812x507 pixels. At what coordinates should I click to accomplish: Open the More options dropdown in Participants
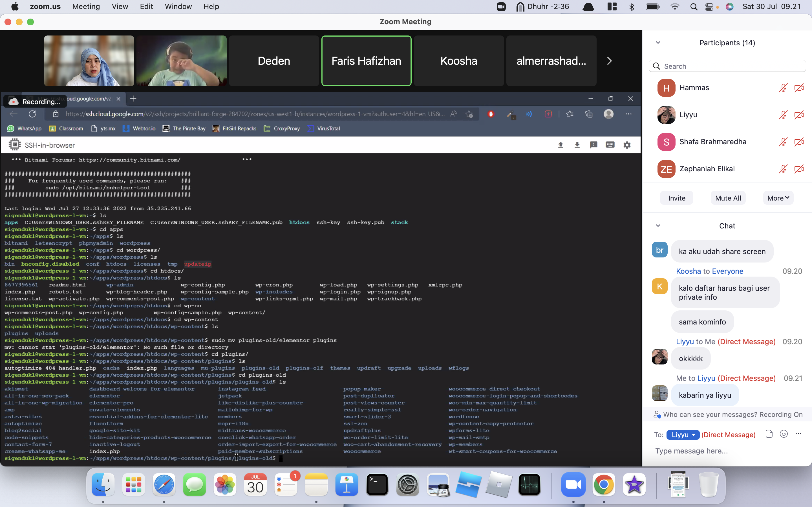pos(778,197)
